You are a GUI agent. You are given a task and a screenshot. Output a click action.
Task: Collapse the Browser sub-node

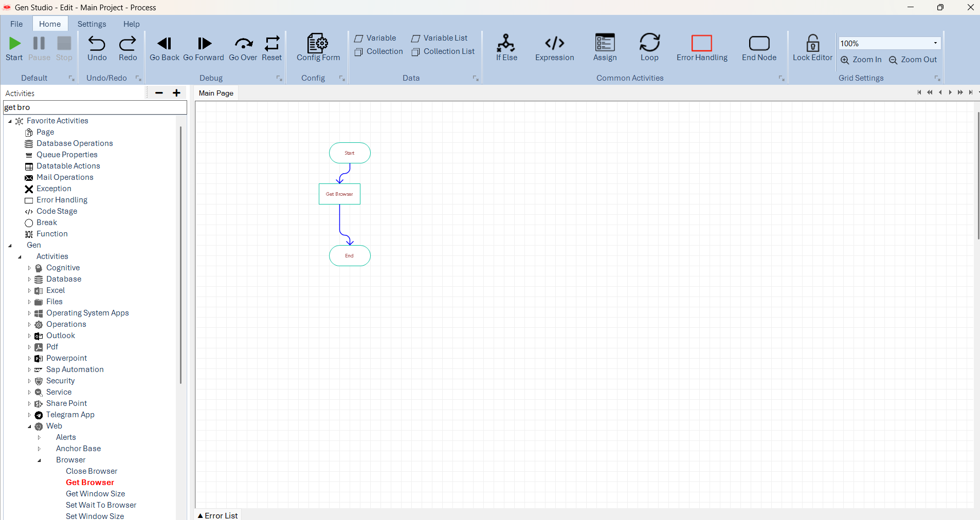coord(39,460)
